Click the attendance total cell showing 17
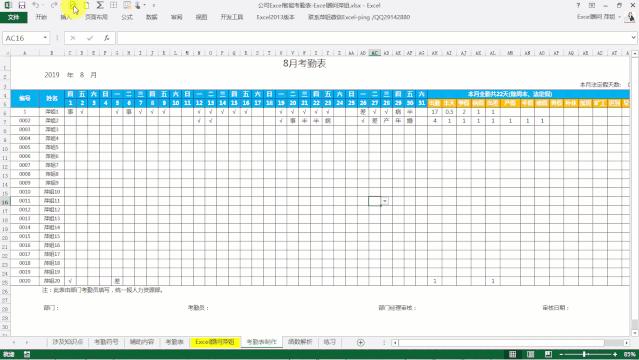 click(x=435, y=112)
